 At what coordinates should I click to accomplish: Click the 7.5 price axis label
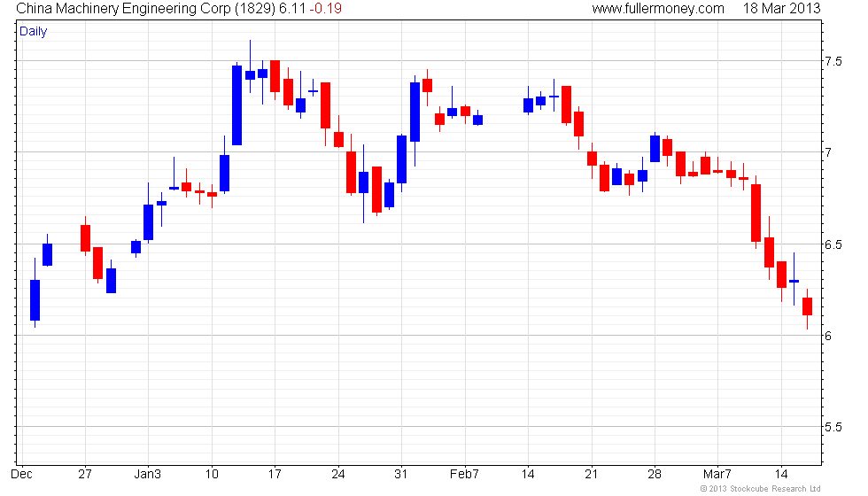[833, 61]
